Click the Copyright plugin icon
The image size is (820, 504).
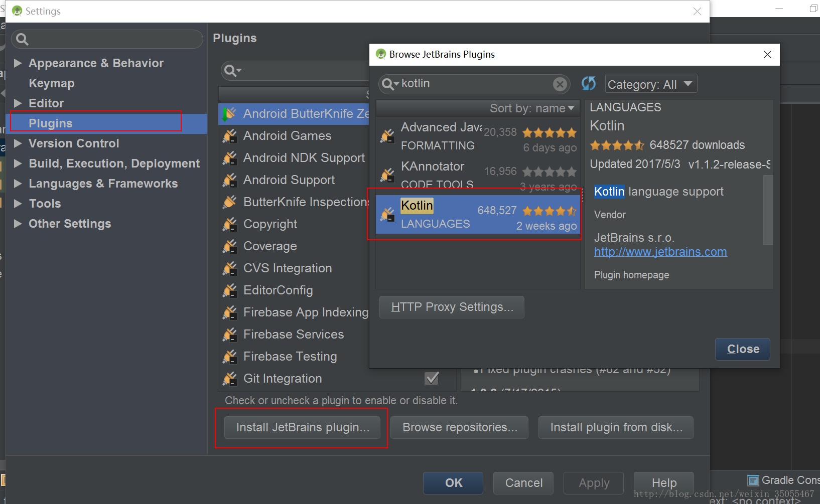tap(229, 224)
